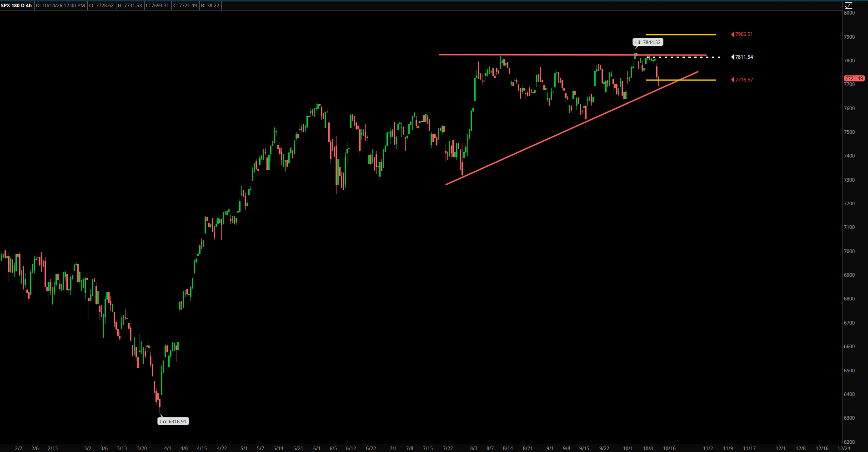The height and width of the screenshot is (452, 868).
Task: Click the 6200 label on price axis
Action: [x=849, y=442]
